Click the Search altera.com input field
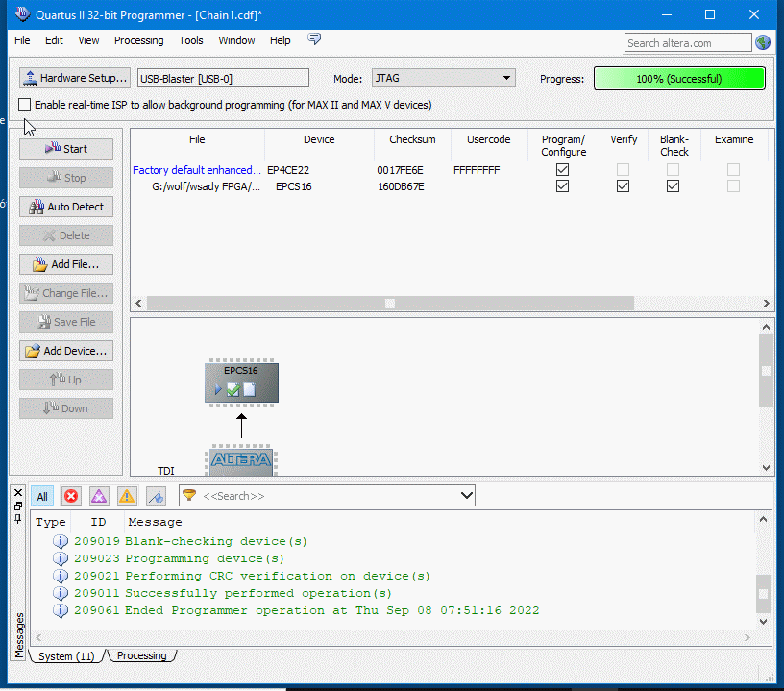 687,42
